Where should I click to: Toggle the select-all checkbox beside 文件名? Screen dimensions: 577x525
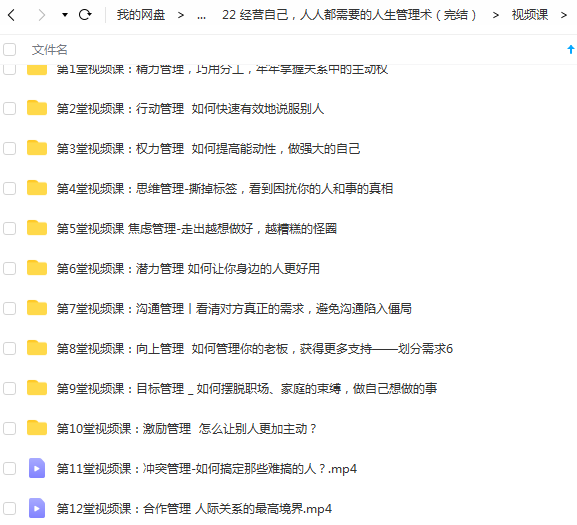[x=10, y=49]
